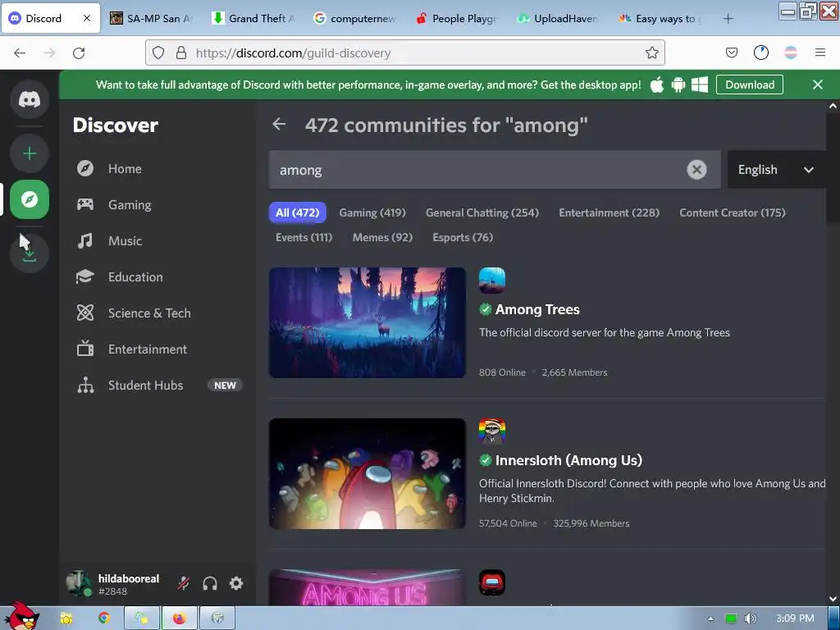Filter by Esports (76)

click(x=463, y=237)
